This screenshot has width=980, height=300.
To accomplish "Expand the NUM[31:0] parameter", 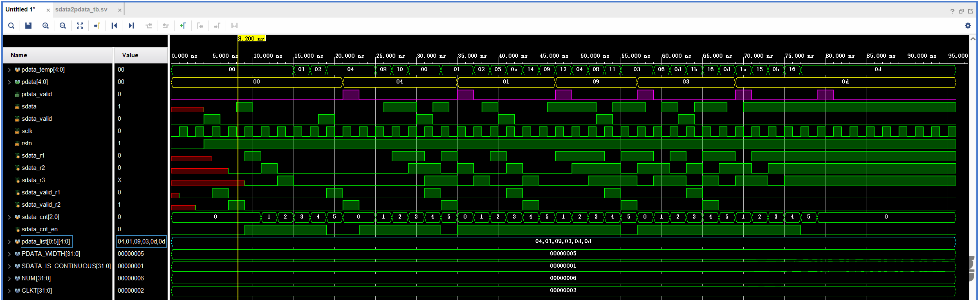I will click(x=9, y=279).
